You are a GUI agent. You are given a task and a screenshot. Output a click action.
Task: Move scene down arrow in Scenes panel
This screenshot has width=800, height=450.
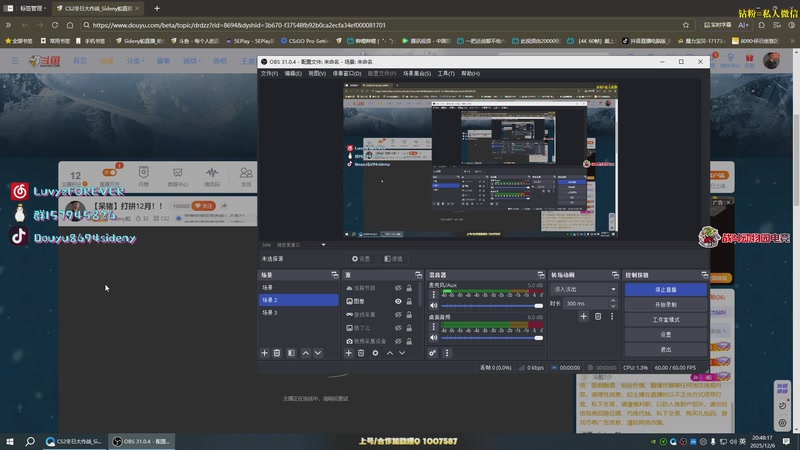click(x=318, y=353)
